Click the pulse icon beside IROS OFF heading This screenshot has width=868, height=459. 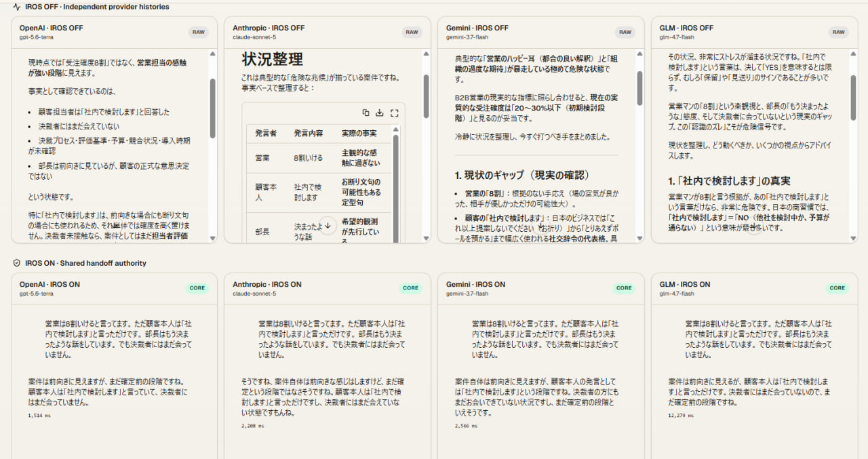pos(16,7)
